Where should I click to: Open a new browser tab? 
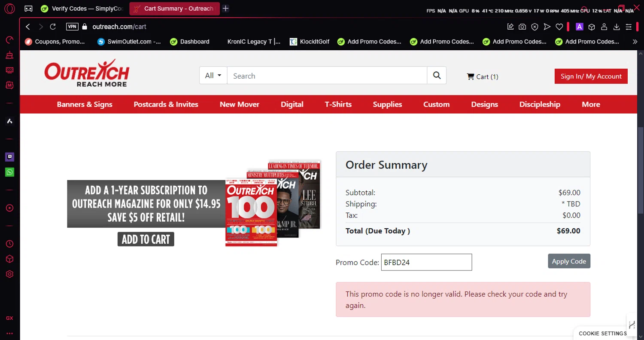coord(226,9)
